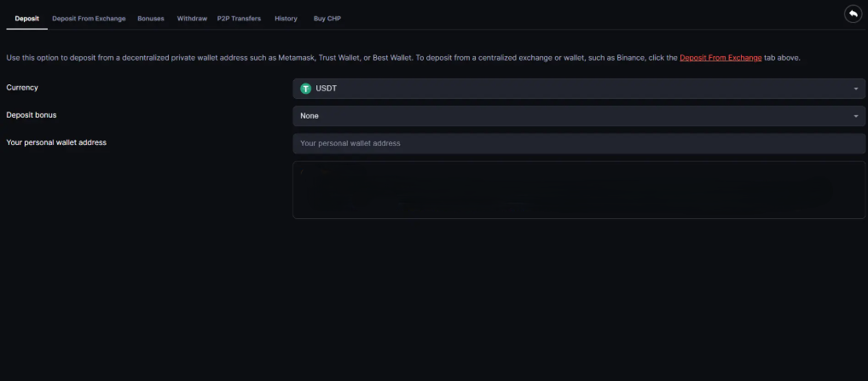This screenshot has height=381, width=868.
Task: Click the 'Currency' field label
Action: click(x=22, y=88)
